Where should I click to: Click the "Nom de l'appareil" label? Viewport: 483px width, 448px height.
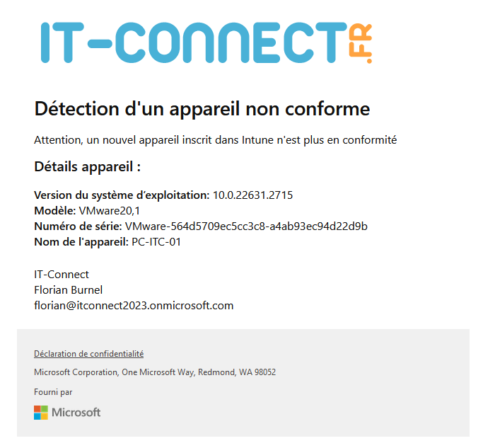click(x=81, y=242)
